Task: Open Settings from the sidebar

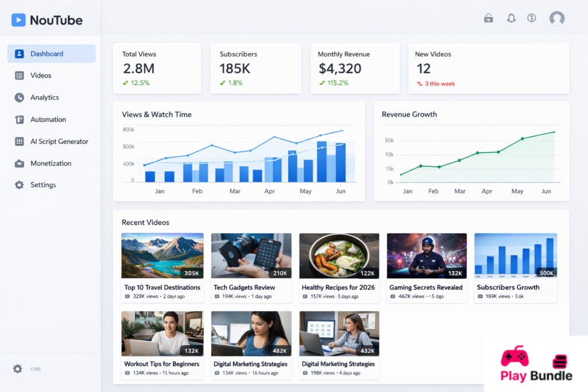Action: (x=43, y=185)
